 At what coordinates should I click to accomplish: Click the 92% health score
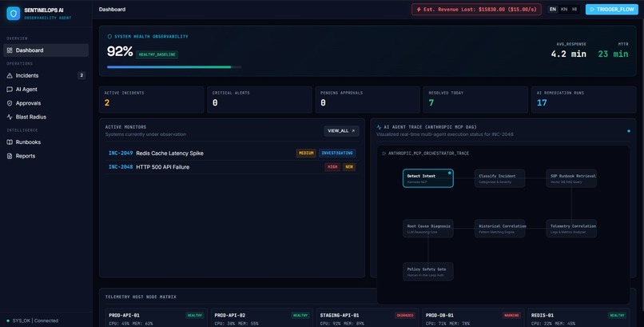tap(120, 52)
